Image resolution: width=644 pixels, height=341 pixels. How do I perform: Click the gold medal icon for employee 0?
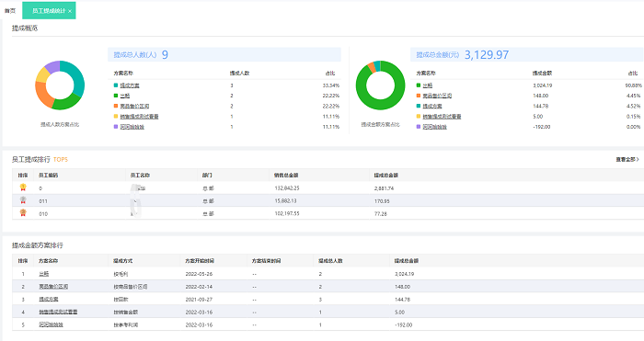click(x=23, y=188)
